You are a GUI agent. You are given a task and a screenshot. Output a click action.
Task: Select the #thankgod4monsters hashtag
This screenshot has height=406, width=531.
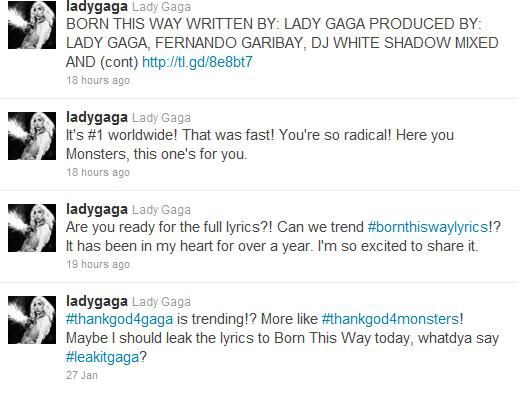coord(390,319)
